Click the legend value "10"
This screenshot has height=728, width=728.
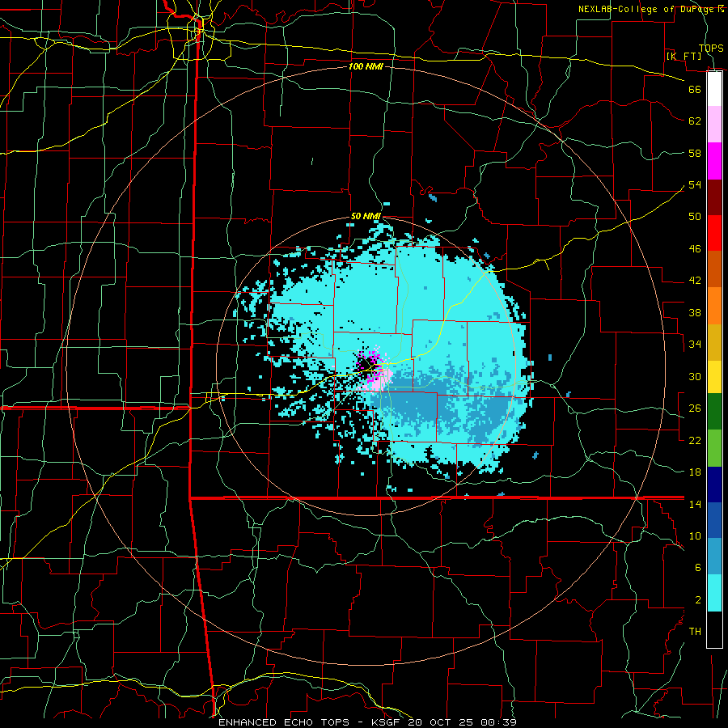[695, 535]
